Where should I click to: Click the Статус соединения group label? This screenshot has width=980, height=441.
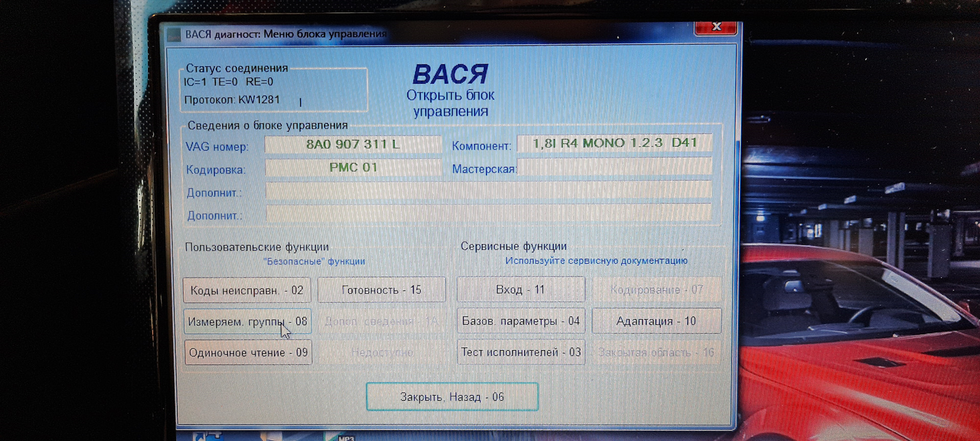click(x=237, y=68)
